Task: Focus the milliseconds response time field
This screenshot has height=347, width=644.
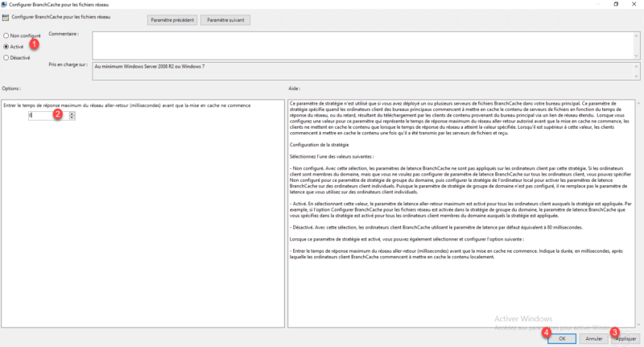Action: [x=48, y=115]
